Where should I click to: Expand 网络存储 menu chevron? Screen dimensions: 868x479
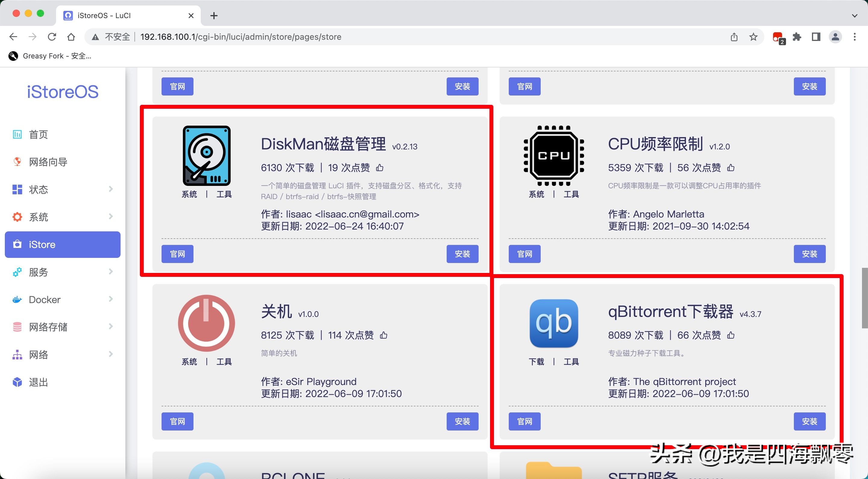(x=111, y=326)
